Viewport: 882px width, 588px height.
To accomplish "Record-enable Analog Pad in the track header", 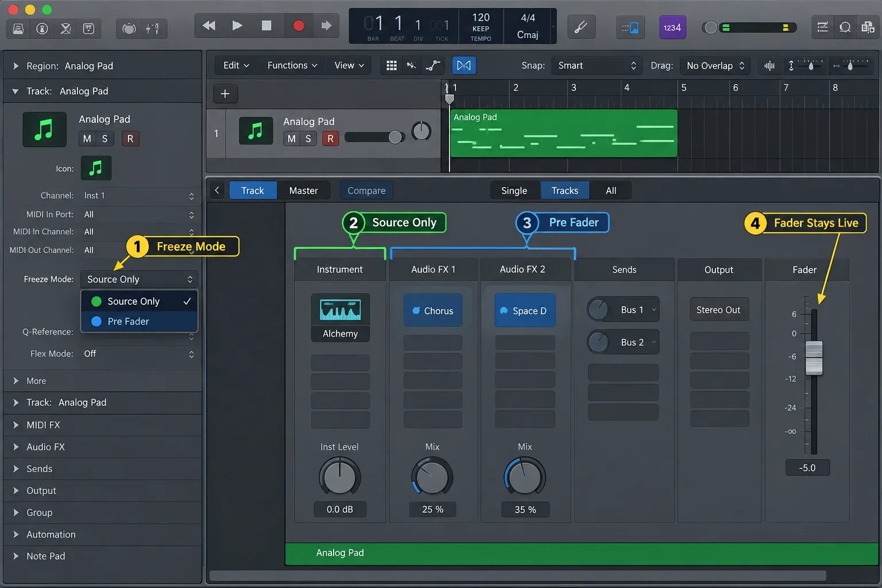I will click(330, 138).
